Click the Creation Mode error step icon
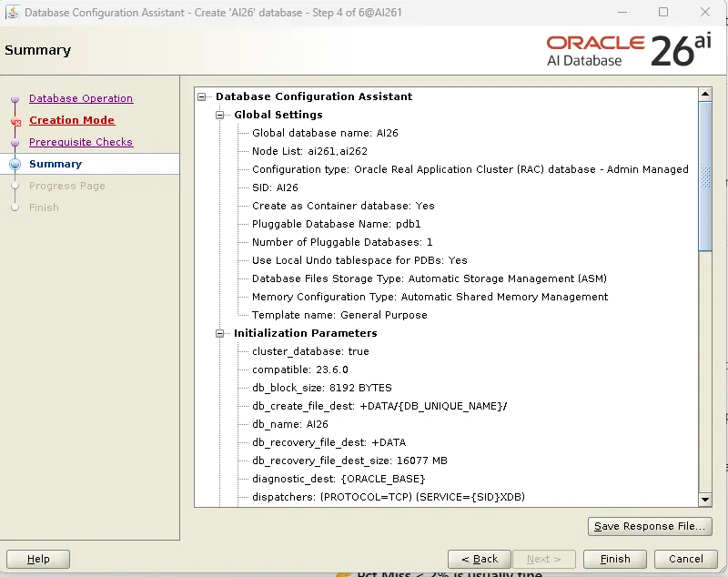Viewport: 728px width, 577px height. point(15,122)
